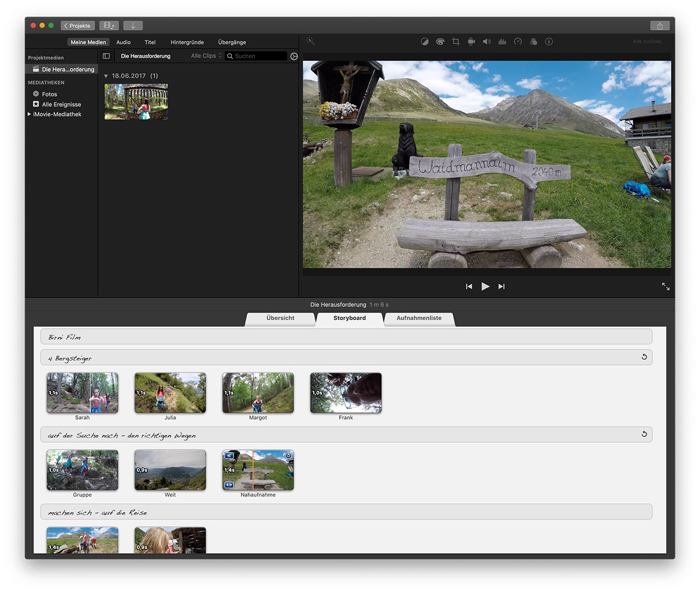Toggle fullscreen playback in viewer
Viewport: 700px width, 592px height.
[x=666, y=286]
